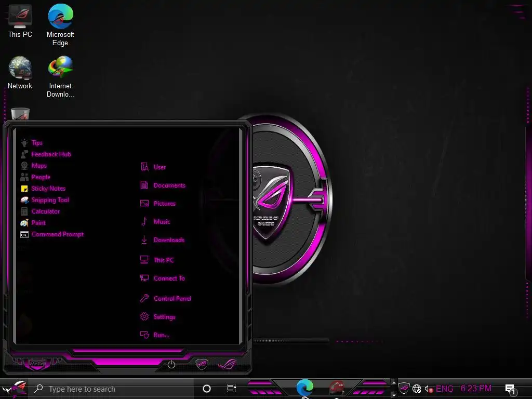The image size is (532, 399).
Task: Open Task View on the taskbar
Action: pyautogui.click(x=231, y=389)
